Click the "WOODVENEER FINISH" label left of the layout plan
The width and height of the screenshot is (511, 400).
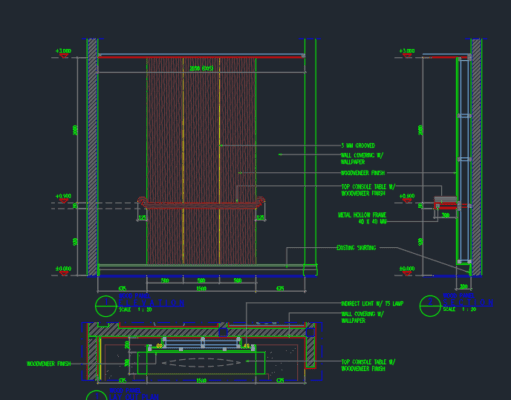49,364
